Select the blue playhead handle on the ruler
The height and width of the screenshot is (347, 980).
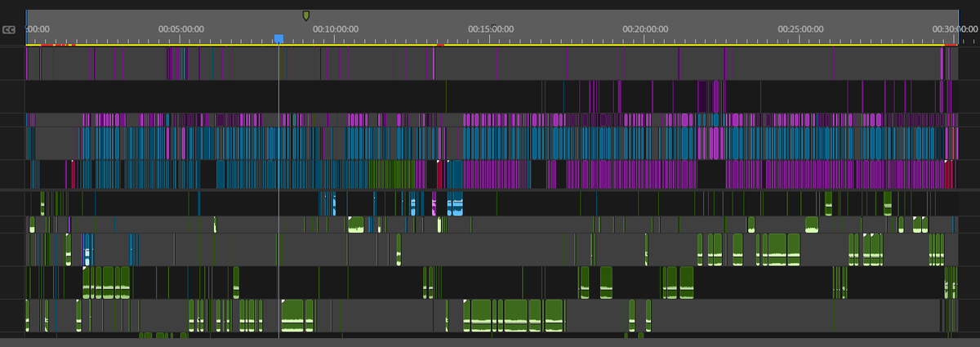pyautogui.click(x=279, y=38)
